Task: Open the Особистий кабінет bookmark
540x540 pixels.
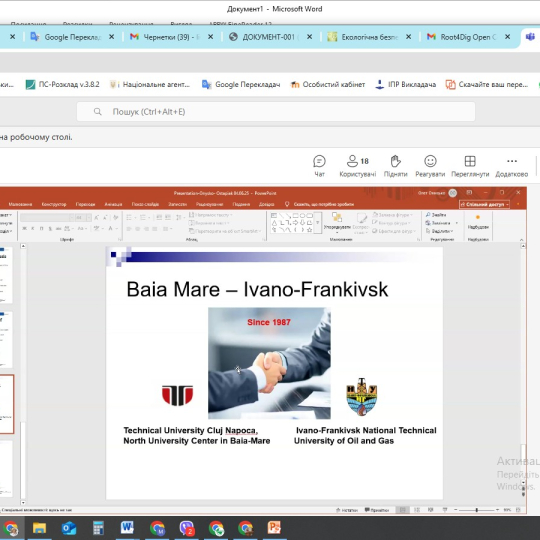Action: pyautogui.click(x=328, y=84)
